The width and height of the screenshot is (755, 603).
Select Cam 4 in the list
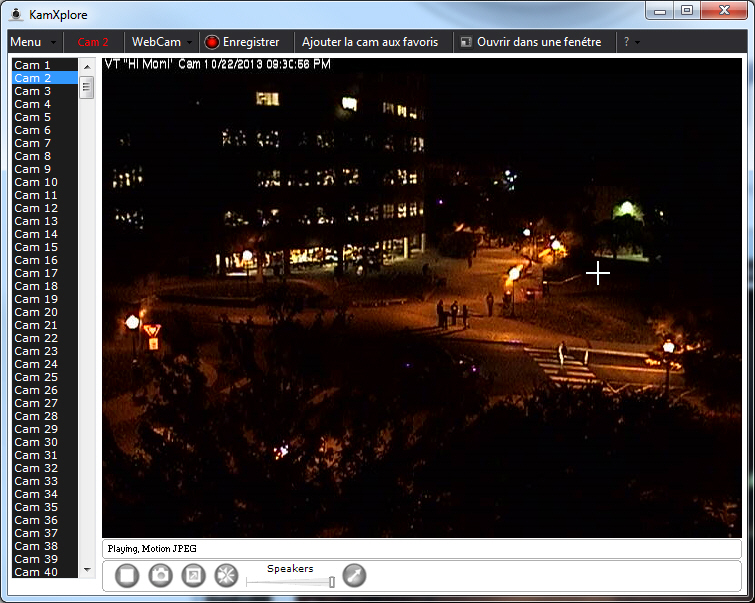45,104
